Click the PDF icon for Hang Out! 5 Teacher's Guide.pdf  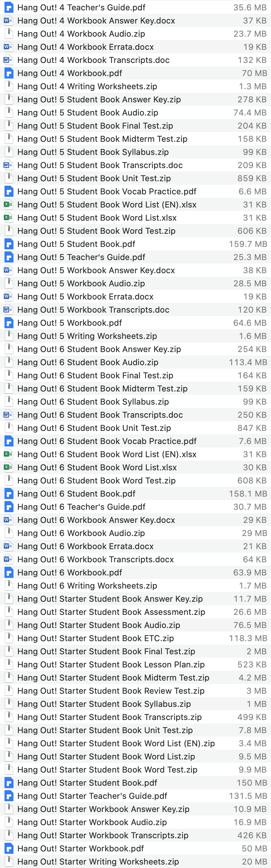tap(9, 257)
